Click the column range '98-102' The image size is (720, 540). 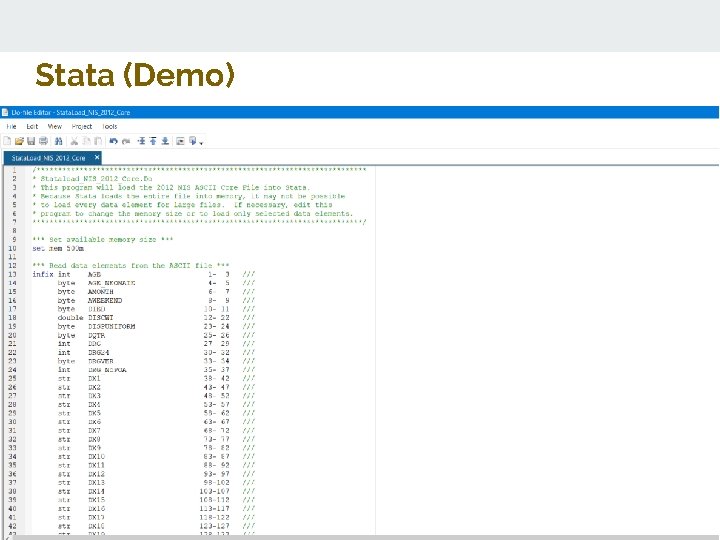216,483
